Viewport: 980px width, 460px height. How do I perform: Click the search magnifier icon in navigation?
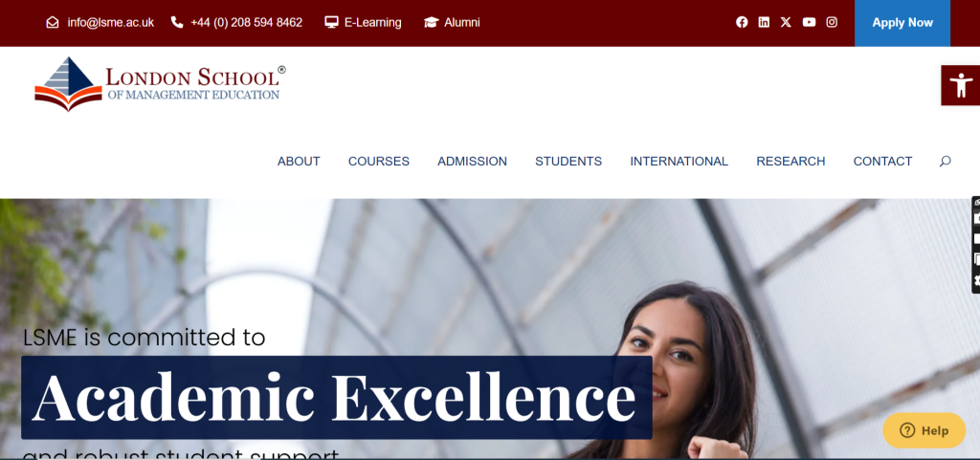pyautogui.click(x=945, y=161)
